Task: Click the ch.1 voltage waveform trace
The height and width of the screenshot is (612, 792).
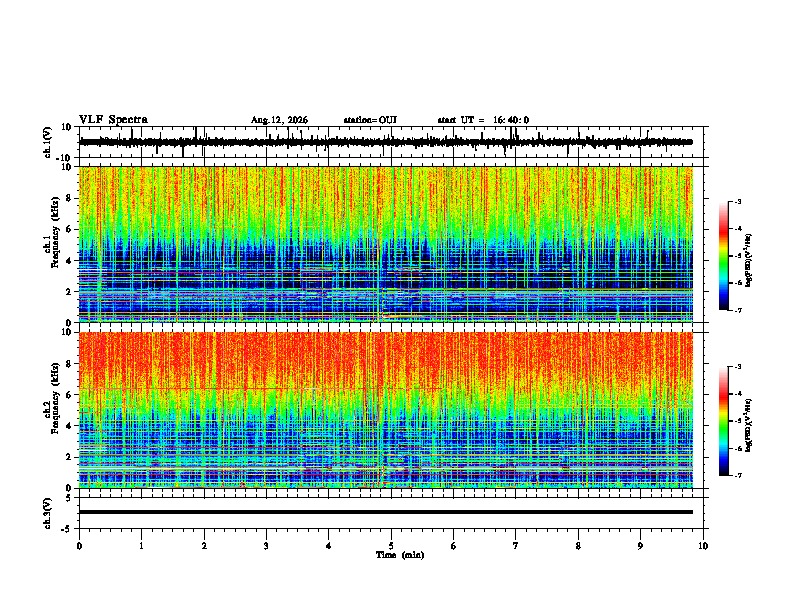Action: tap(385, 142)
